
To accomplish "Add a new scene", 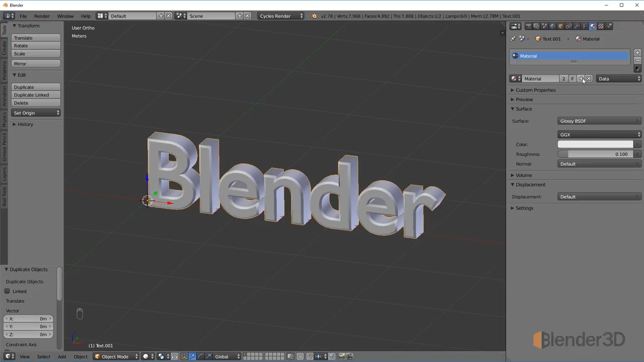I will (239, 16).
